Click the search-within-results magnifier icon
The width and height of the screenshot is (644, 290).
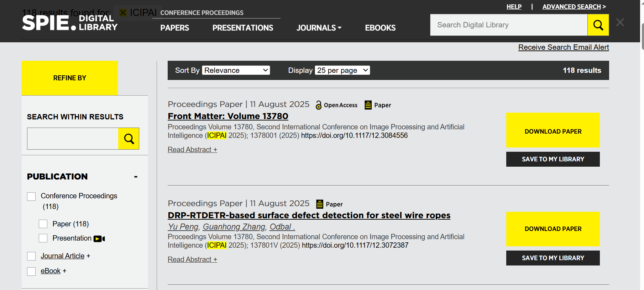tap(129, 139)
